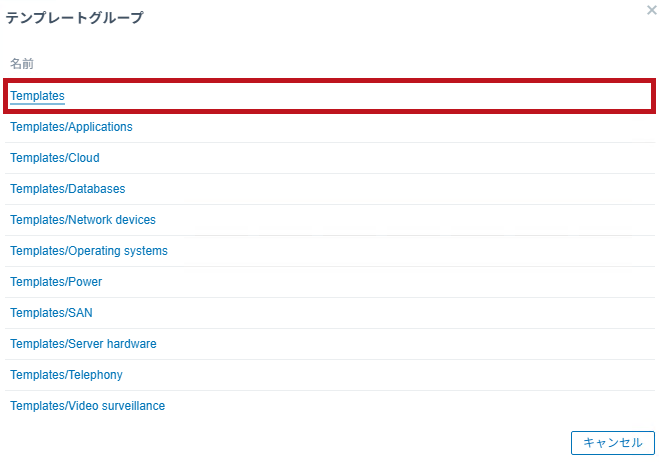Image resolution: width=659 pixels, height=462 pixels.
Task: Select the Templates/SAN group
Action: pyautogui.click(x=51, y=313)
